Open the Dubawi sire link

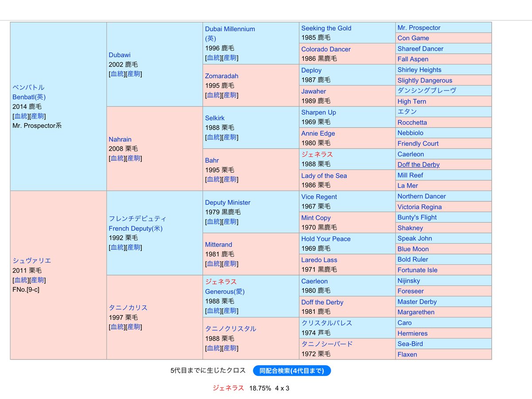click(120, 55)
